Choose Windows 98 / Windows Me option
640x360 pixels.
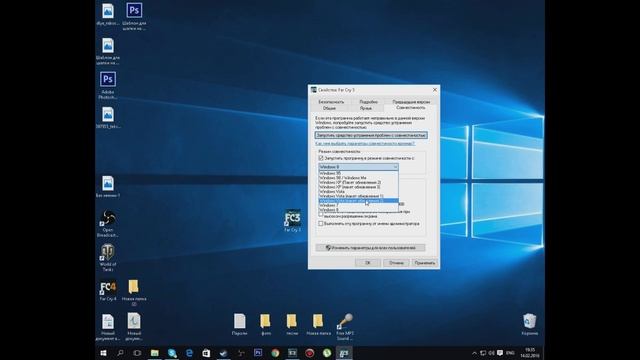click(x=358, y=178)
